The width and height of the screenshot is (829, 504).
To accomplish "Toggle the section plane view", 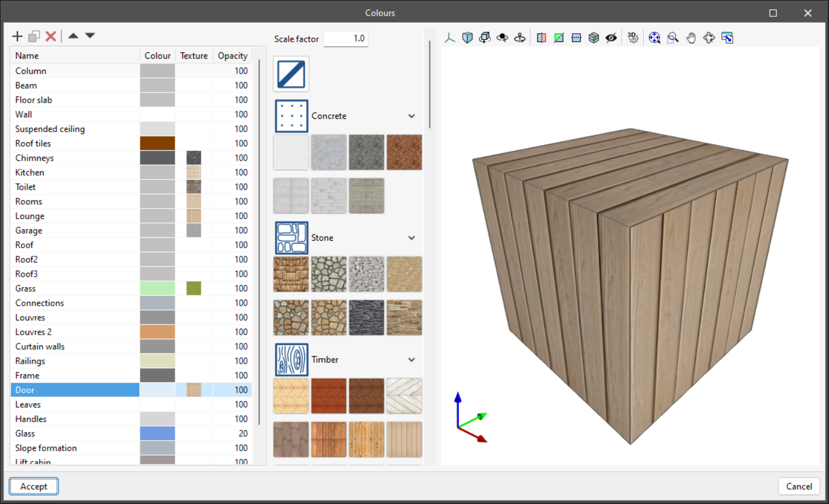I will 540,37.
